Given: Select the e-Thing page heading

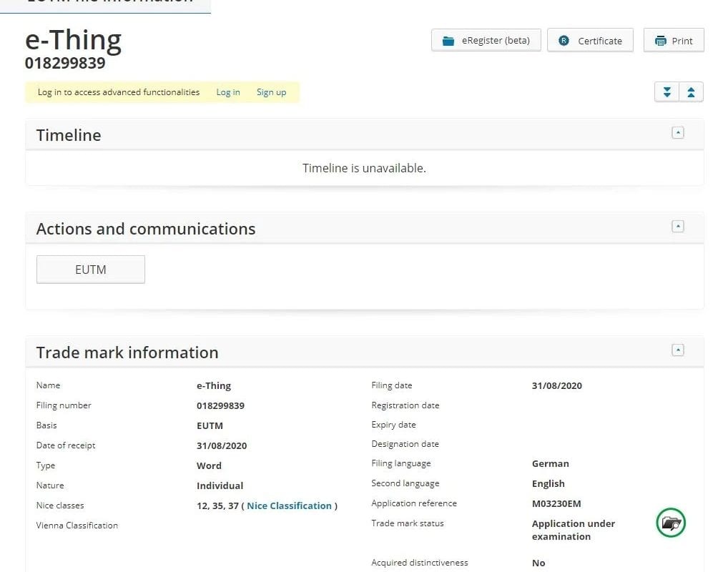Looking at the screenshot, I should [x=73, y=40].
